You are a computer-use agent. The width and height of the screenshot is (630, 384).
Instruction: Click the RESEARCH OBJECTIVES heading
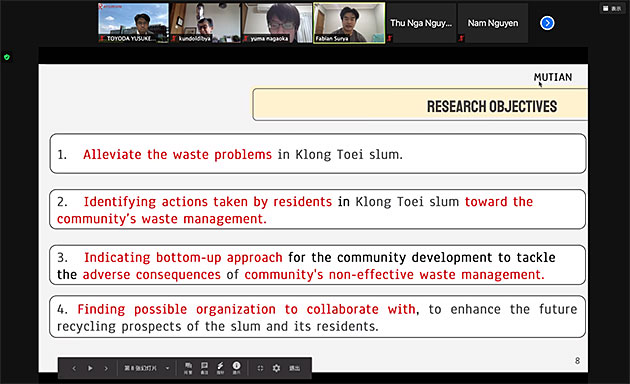(492, 106)
